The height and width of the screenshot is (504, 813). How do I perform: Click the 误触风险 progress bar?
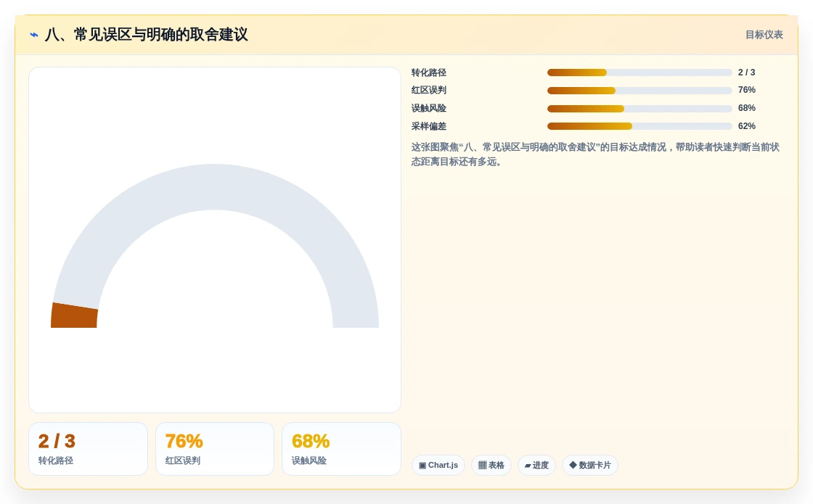coord(640,109)
